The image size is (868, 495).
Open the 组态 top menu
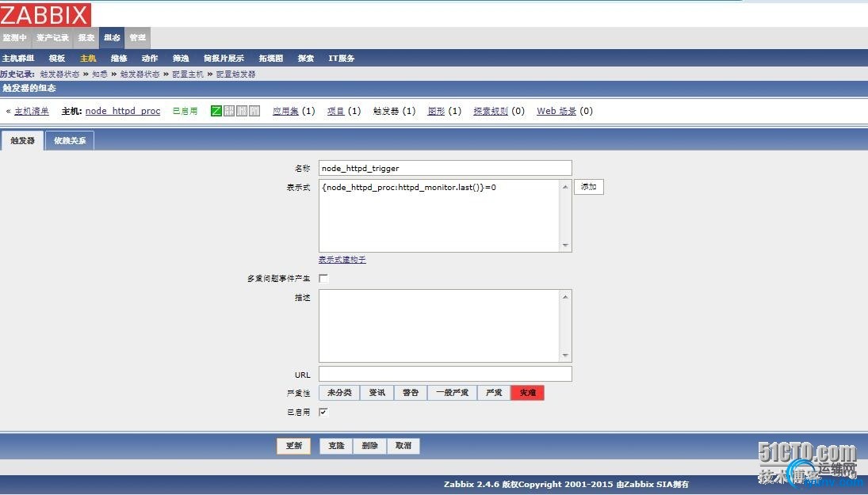coord(112,37)
